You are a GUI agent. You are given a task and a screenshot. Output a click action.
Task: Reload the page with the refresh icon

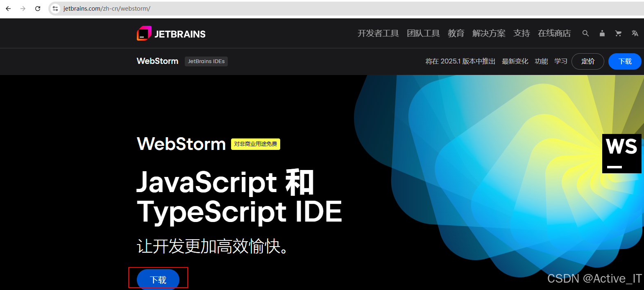pos(38,8)
